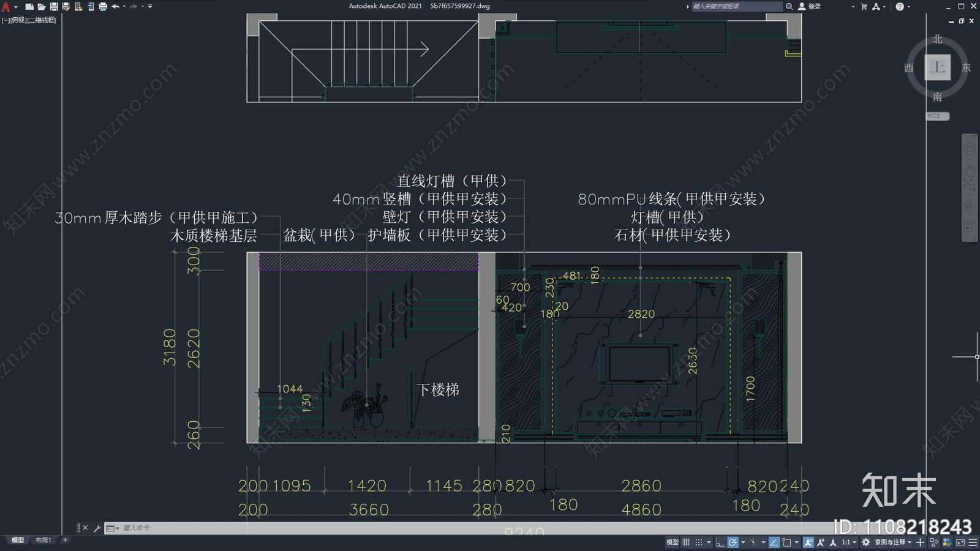Click the search magnifier icon
This screenshot has height=551, width=980.
pos(790,6)
